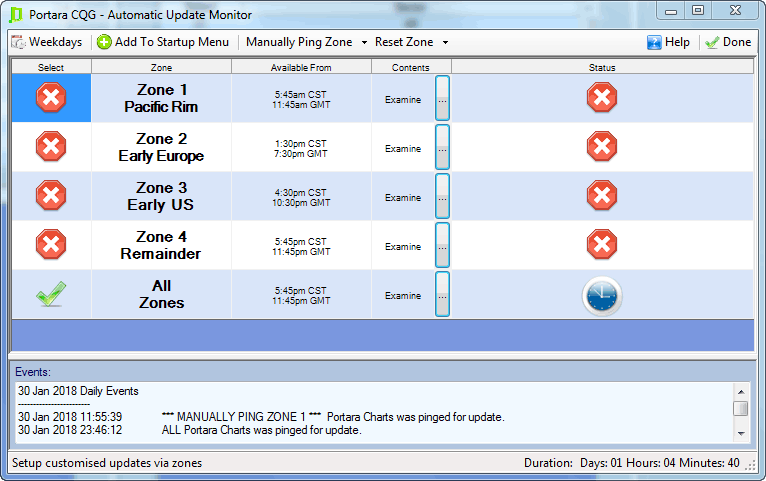
Task: Click the Examine text in All Zones row
Action: [403, 295]
